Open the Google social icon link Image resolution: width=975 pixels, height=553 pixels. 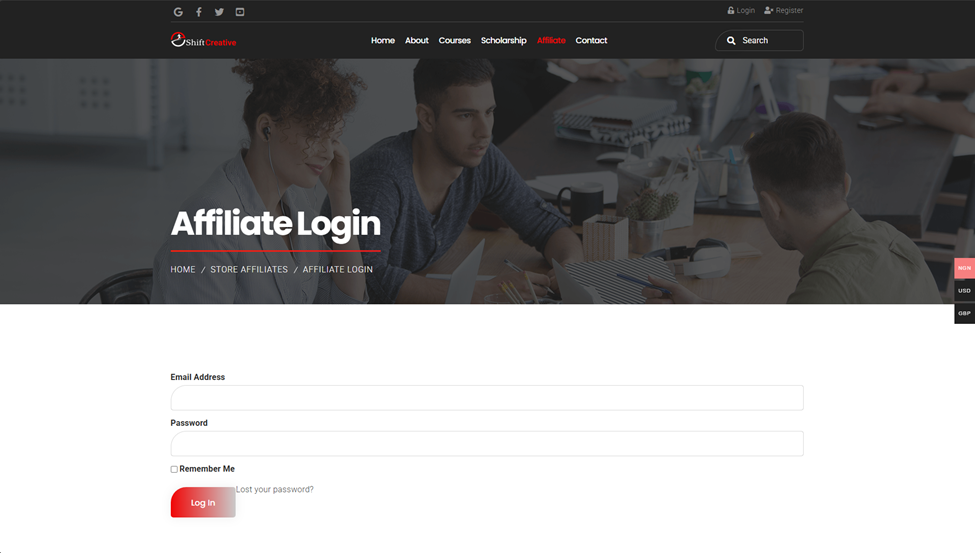click(178, 12)
